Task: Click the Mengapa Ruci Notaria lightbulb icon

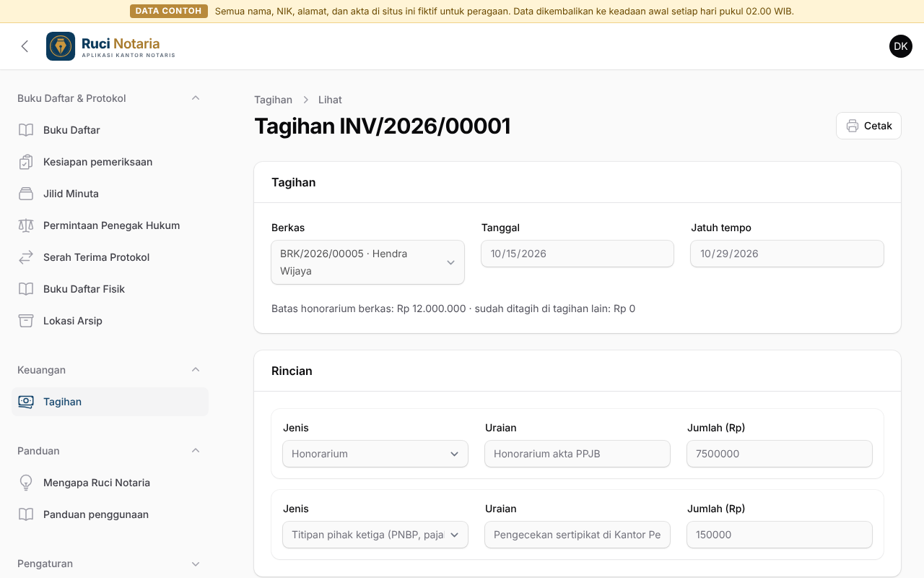Action: [x=26, y=483]
